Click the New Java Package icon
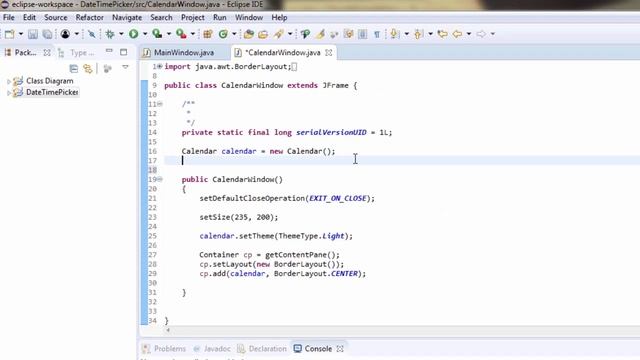 (208, 34)
